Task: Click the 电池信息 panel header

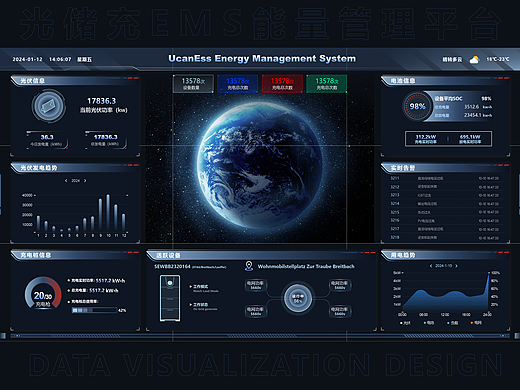Action: pos(445,81)
